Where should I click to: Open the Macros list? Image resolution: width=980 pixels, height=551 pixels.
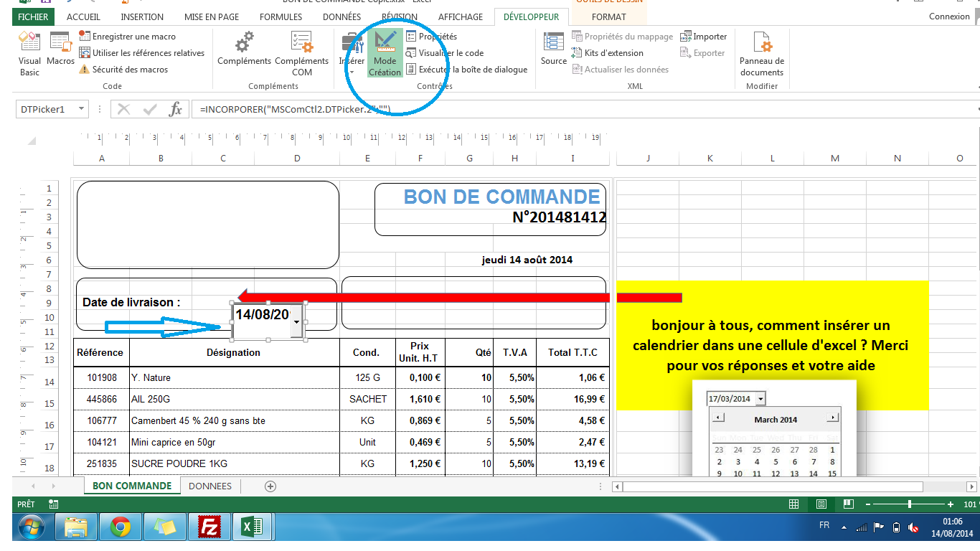pos(60,49)
